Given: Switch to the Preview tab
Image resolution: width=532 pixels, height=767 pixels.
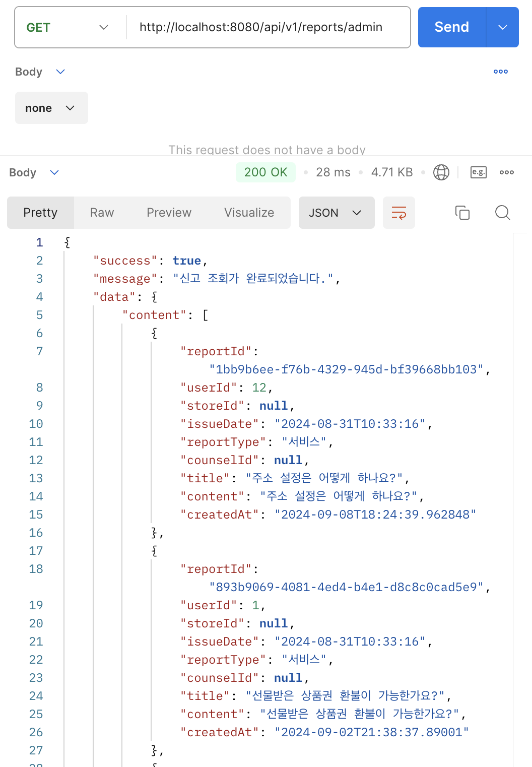Looking at the screenshot, I should coord(169,213).
